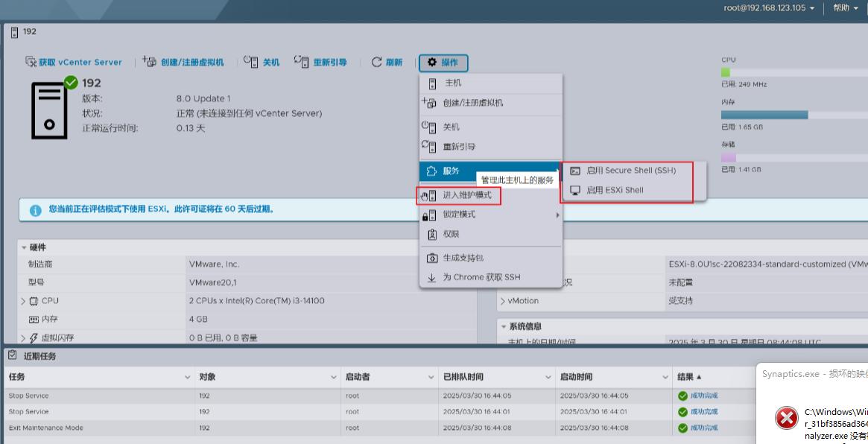The width and height of the screenshot is (868, 444).
Task: Open root@192.168.123.105 user dropdown
Action: (769, 8)
